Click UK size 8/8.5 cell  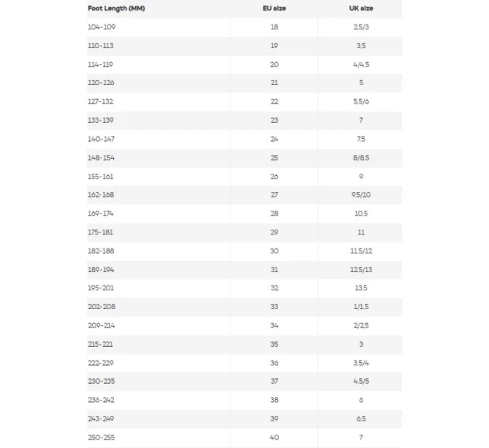(x=361, y=158)
